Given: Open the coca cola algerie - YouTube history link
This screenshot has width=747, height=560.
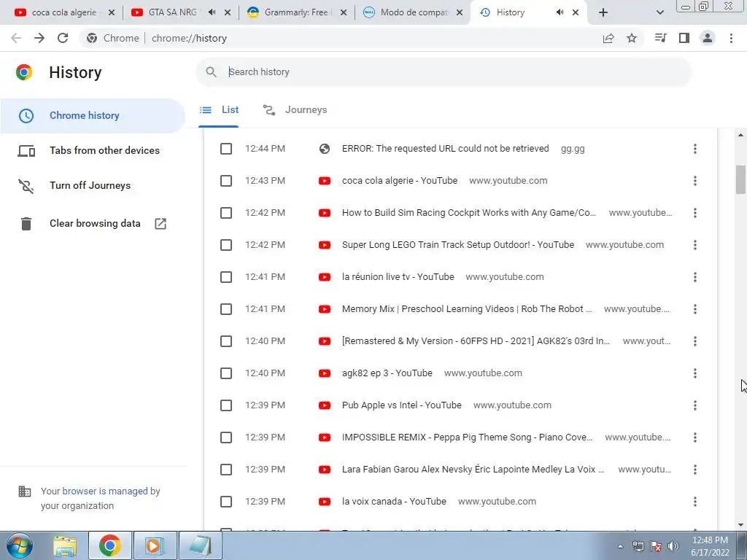Looking at the screenshot, I should (x=400, y=181).
